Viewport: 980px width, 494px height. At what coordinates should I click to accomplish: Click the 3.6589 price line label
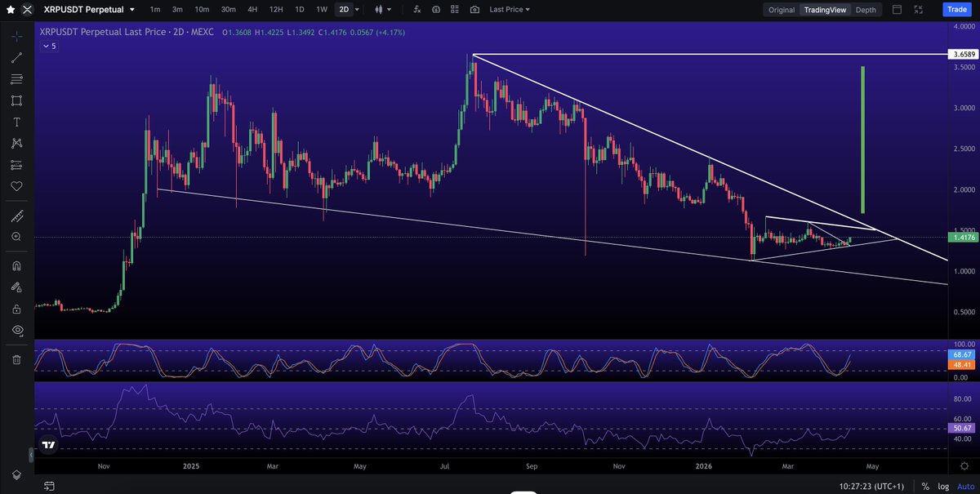(x=962, y=54)
